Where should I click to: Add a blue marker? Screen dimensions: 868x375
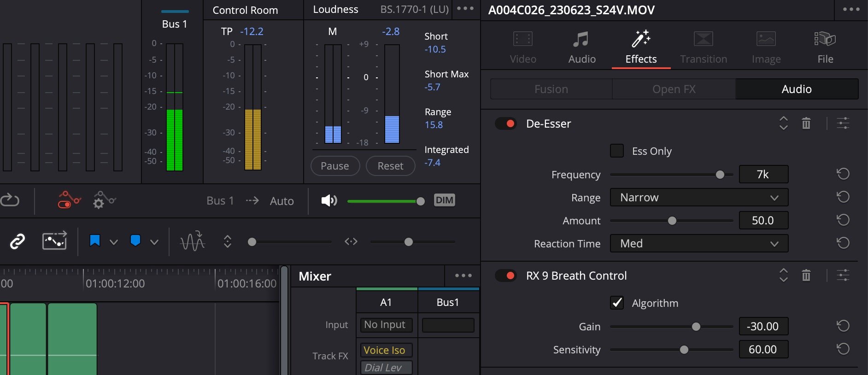click(135, 240)
